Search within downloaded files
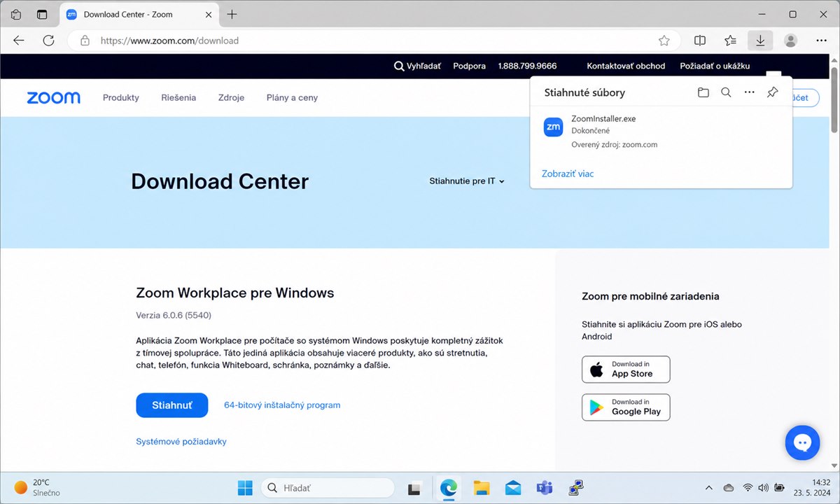This screenshot has height=504, width=840. pos(726,92)
